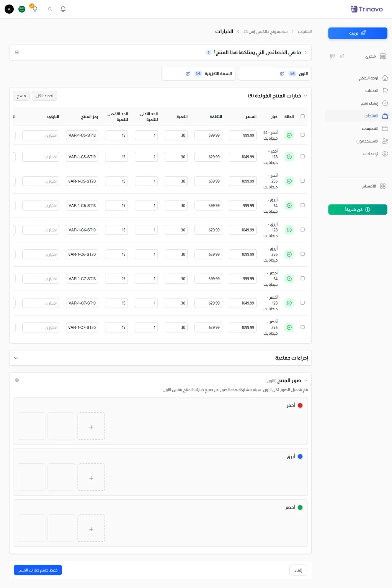The width and height of the screenshot is (392, 588).
Task: Check the VAR-1-C5-ST19 row checkbox
Action: (303, 156)
